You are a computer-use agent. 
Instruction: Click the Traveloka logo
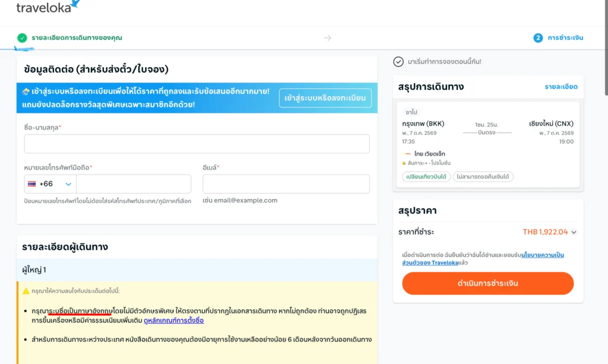(48, 7)
